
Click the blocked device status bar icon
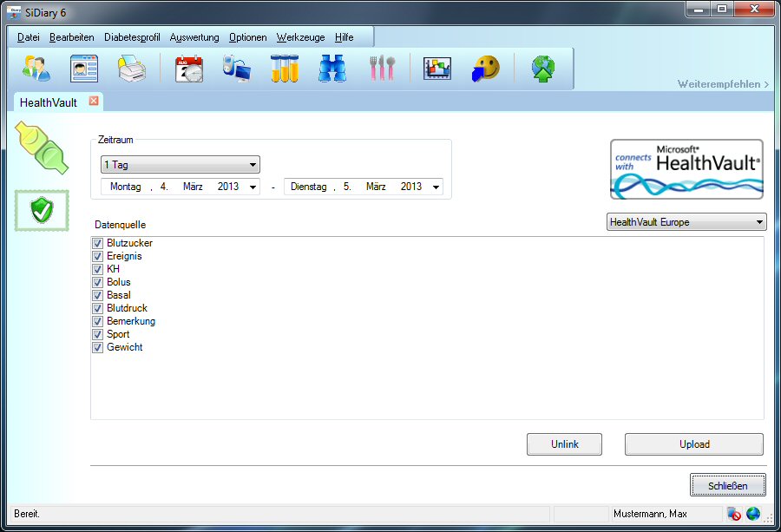pos(733,514)
